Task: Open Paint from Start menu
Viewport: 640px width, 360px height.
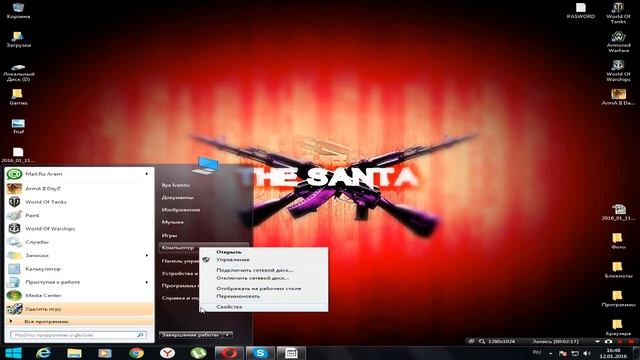Action: 80,216
